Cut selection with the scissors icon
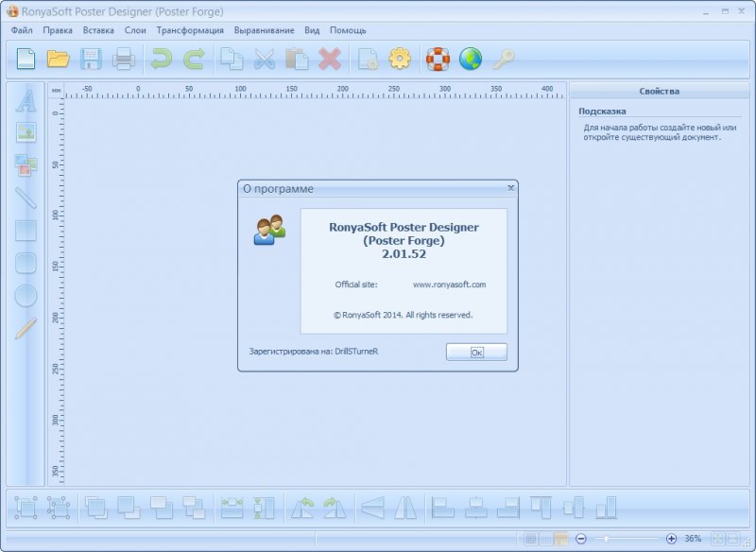The image size is (756, 552). tap(265, 60)
